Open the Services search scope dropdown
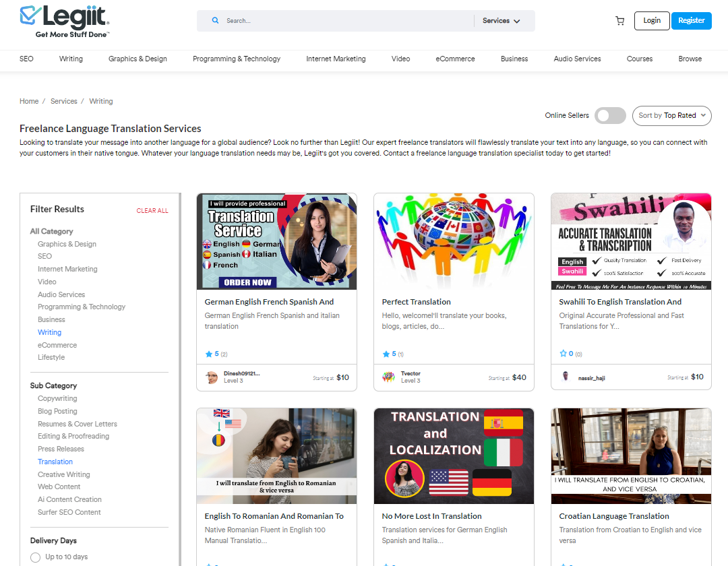The width and height of the screenshot is (728, 566). click(502, 21)
